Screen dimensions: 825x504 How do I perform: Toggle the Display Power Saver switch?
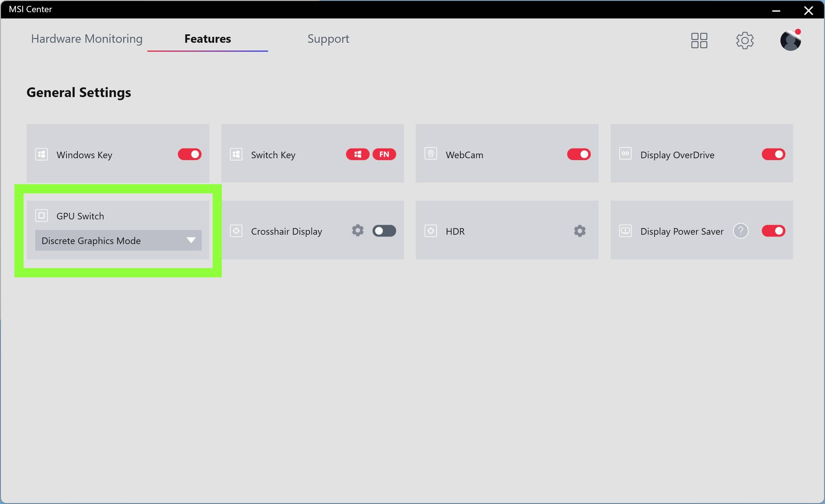pos(774,231)
